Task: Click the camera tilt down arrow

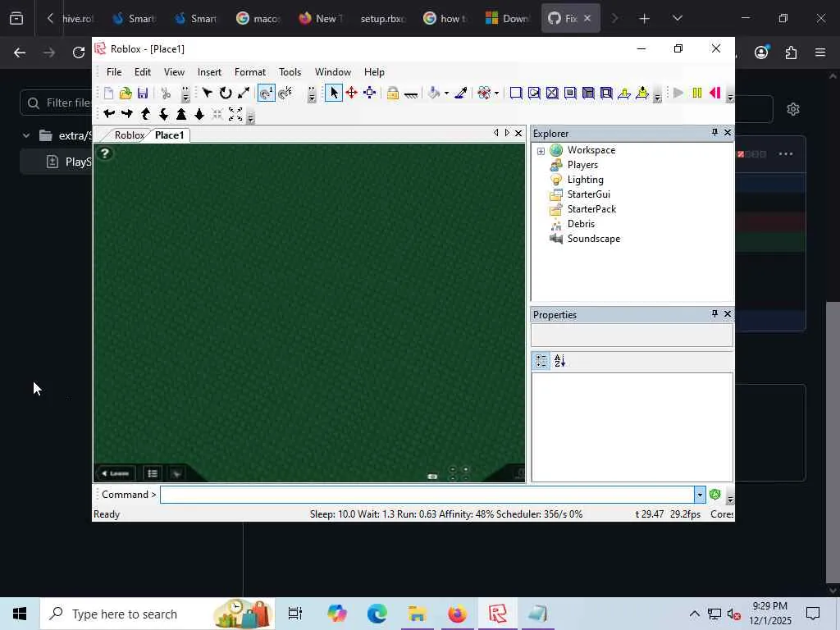Action: [x=163, y=114]
